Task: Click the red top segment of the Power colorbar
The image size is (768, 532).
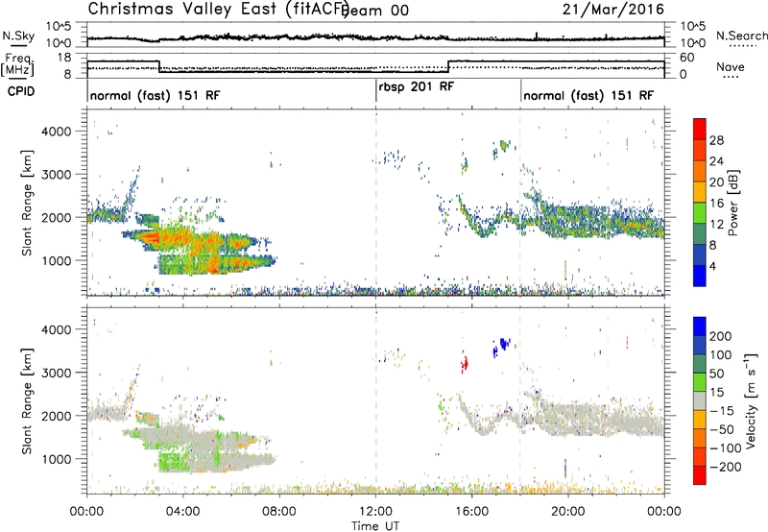Action: pos(700,129)
